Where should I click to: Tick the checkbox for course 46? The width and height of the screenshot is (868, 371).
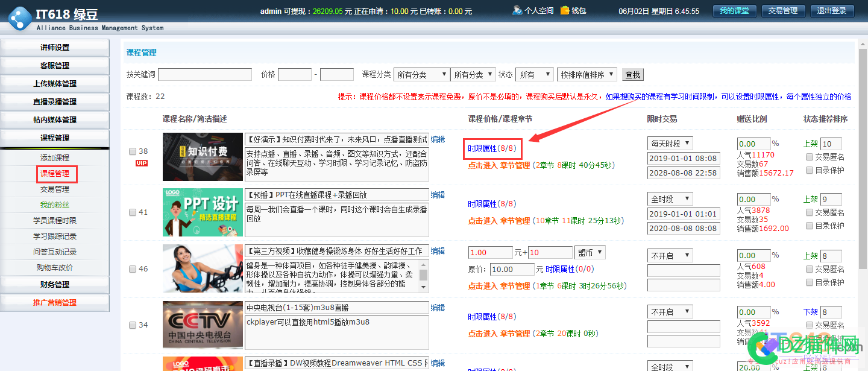[133, 268]
